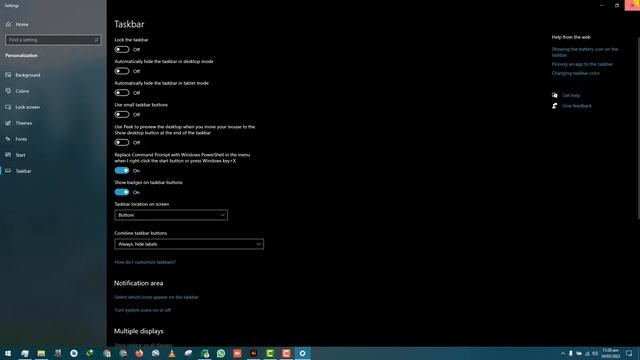The height and width of the screenshot is (360, 640).
Task: Toggle Lock the taskbar switch
Action: [x=122, y=49]
